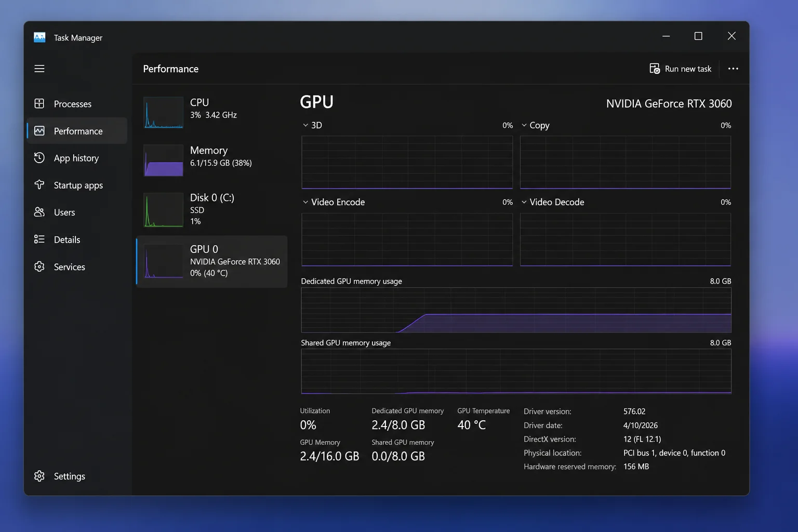Image resolution: width=798 pixels, height=532 pixels.
Task: Select the Memory mini graph thumbnail
Action: click(x=163, y=160)
